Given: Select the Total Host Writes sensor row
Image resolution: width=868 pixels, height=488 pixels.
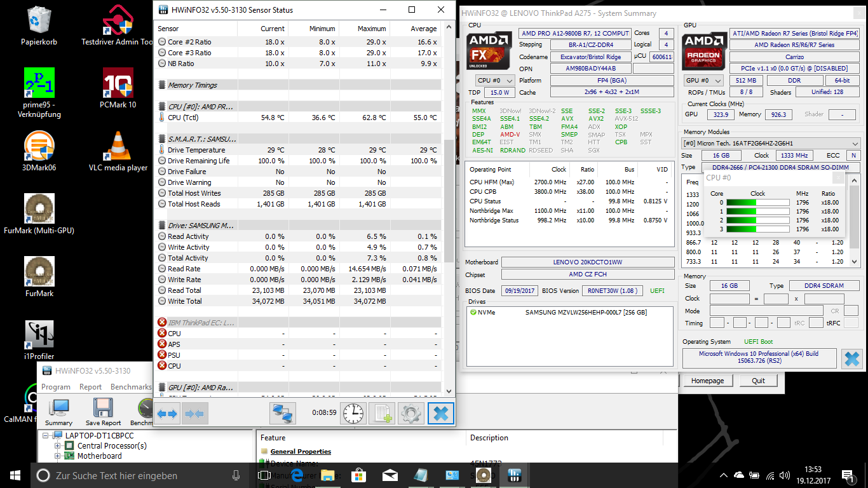Looking at the screenshot, I should (299, 193).
